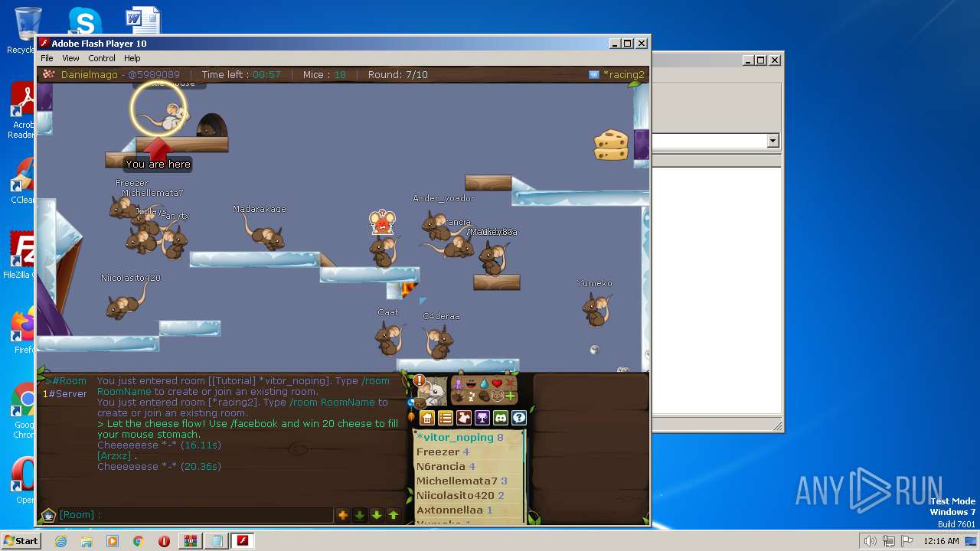The height and width of the screenshot is (551, 980).
Task: Select Freezer in the player list
Action: tap(443, 452)
